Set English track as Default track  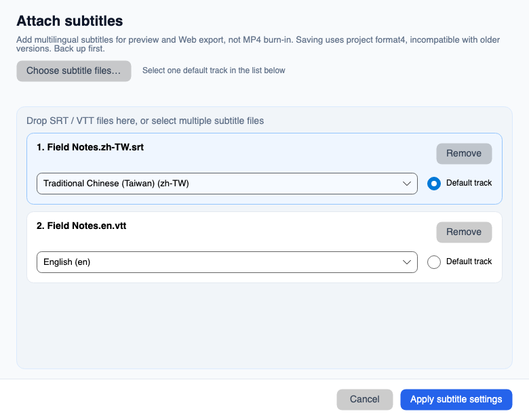click(x=434, y=262)
